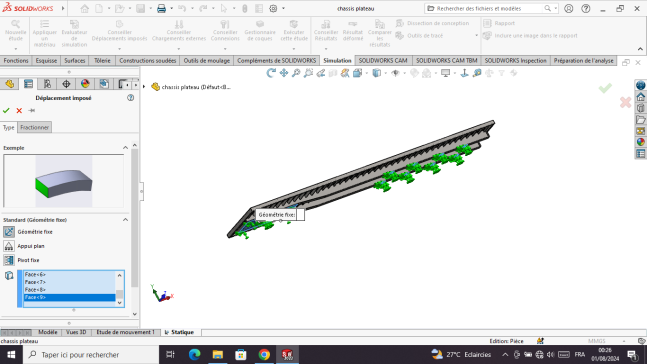
Task: Open the Conseiller Déplacements imposés dropdown
Action: pyautogui.click(x=120, y=49)
